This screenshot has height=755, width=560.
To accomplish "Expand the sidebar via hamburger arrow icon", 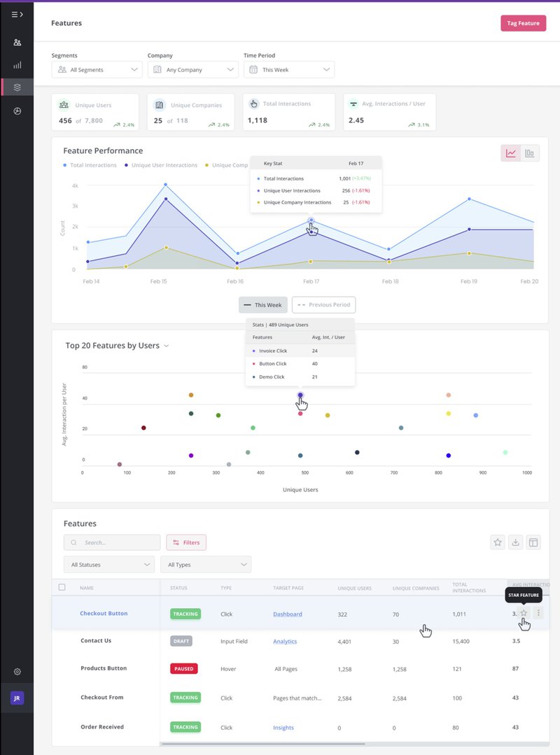I will [x=17, y=13].
